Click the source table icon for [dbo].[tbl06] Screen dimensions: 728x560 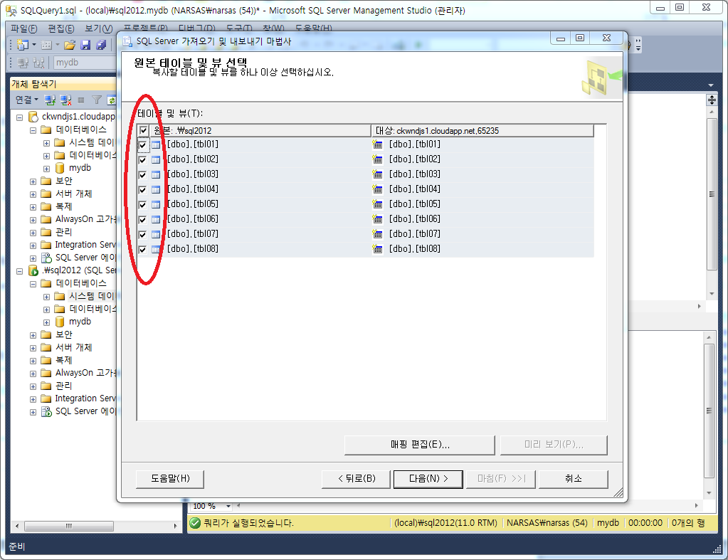156,219
